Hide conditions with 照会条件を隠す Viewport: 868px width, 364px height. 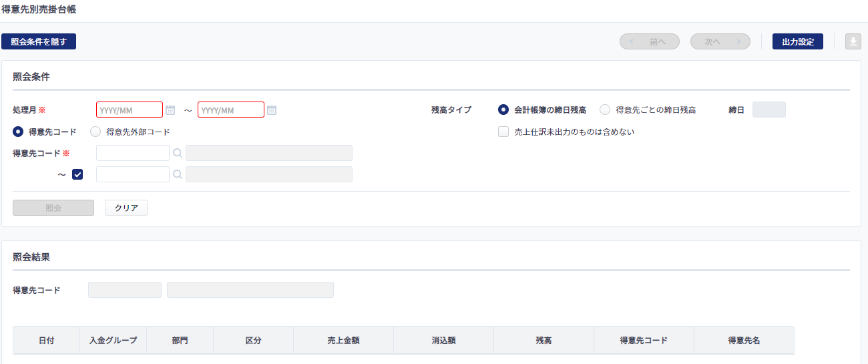tap(39, 41)
